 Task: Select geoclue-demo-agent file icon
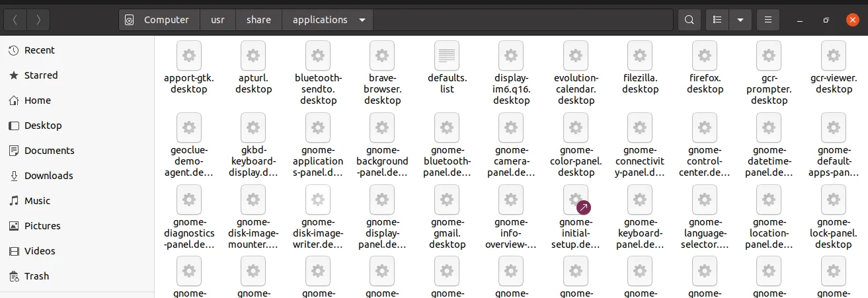coord(189,126)
